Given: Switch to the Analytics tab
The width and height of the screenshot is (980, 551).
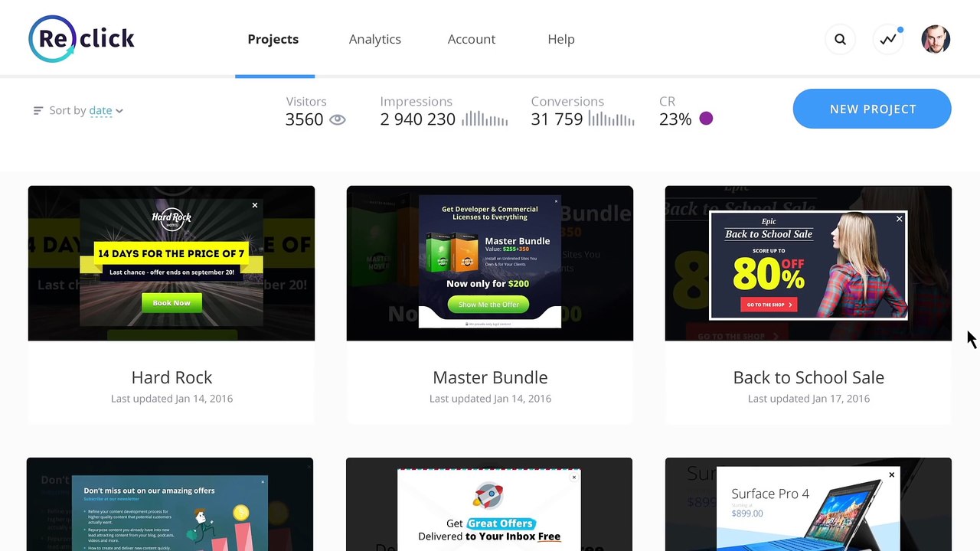Looking at the screenshot, I should [x=375, y=39].
